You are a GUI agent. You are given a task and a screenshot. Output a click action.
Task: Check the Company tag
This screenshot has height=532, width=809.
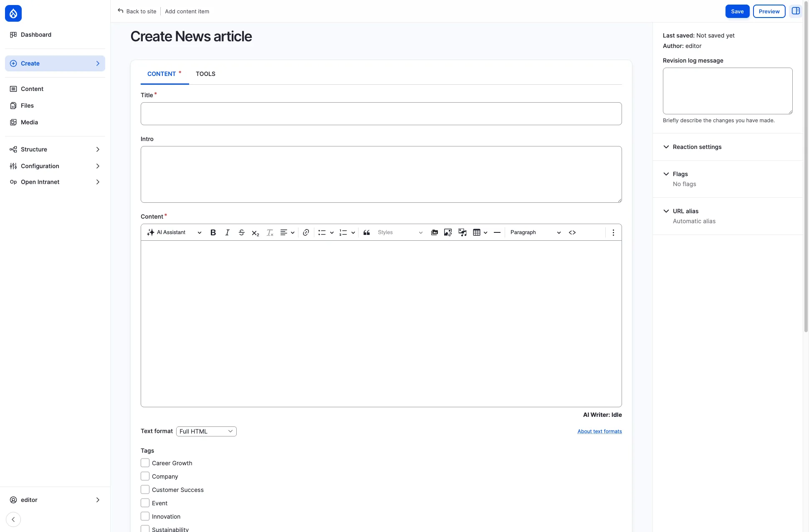(x=145, y=476)
